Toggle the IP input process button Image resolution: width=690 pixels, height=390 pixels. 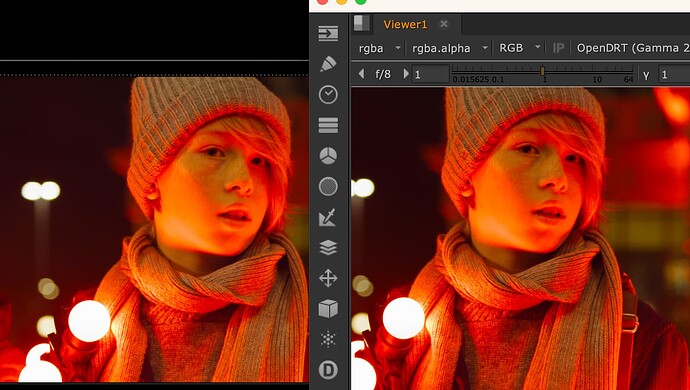[558, 48]
